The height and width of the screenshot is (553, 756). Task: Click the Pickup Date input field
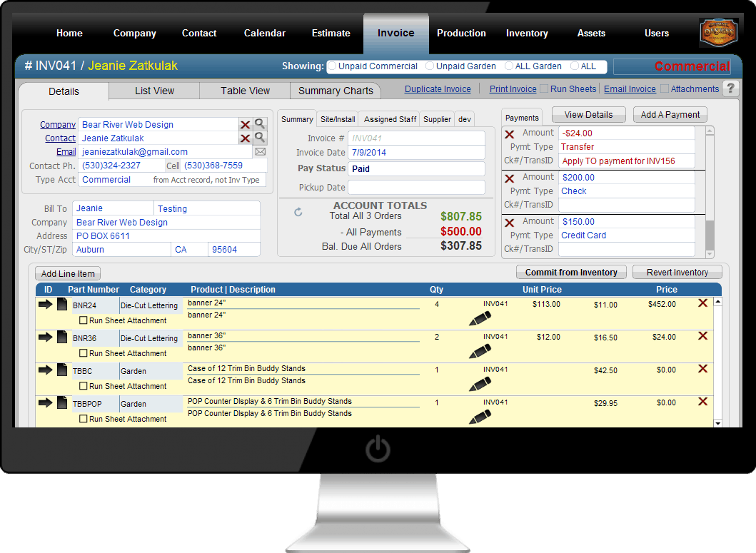pos(416,187)
